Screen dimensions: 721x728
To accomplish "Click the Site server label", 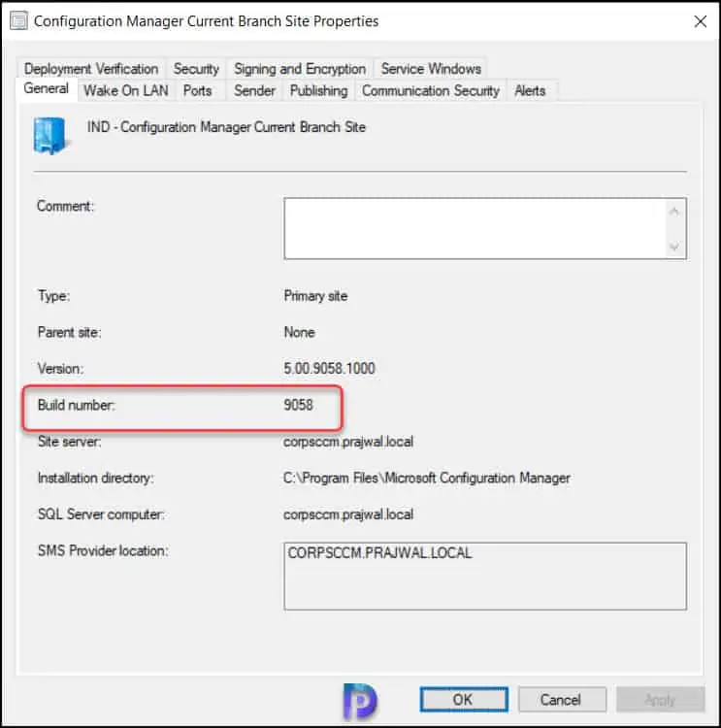I will pyautogui.click(x=69, y=442).
